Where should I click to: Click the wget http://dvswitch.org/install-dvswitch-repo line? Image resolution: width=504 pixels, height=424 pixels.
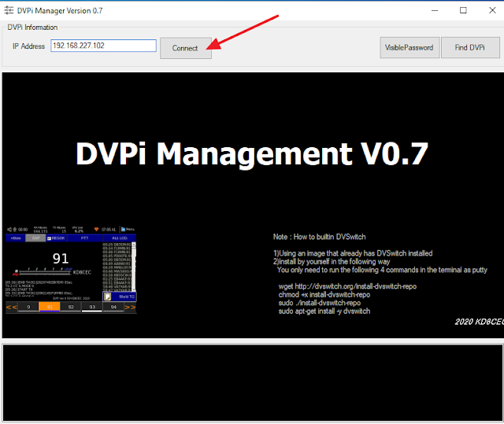(x=347, y=286)
